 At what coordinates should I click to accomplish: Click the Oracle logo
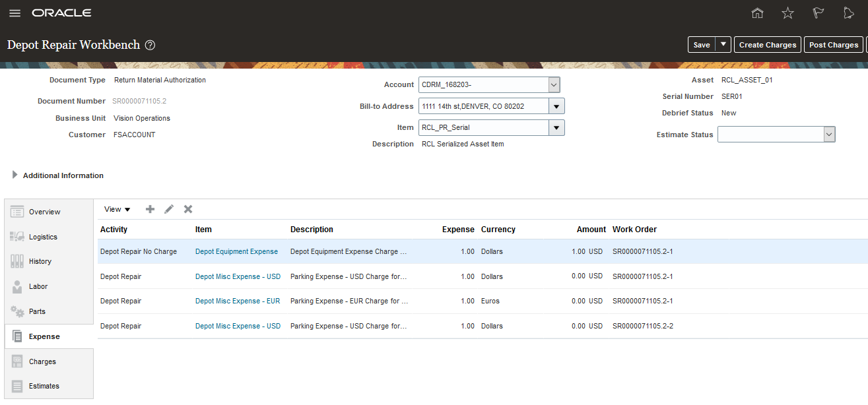[61, 13]
